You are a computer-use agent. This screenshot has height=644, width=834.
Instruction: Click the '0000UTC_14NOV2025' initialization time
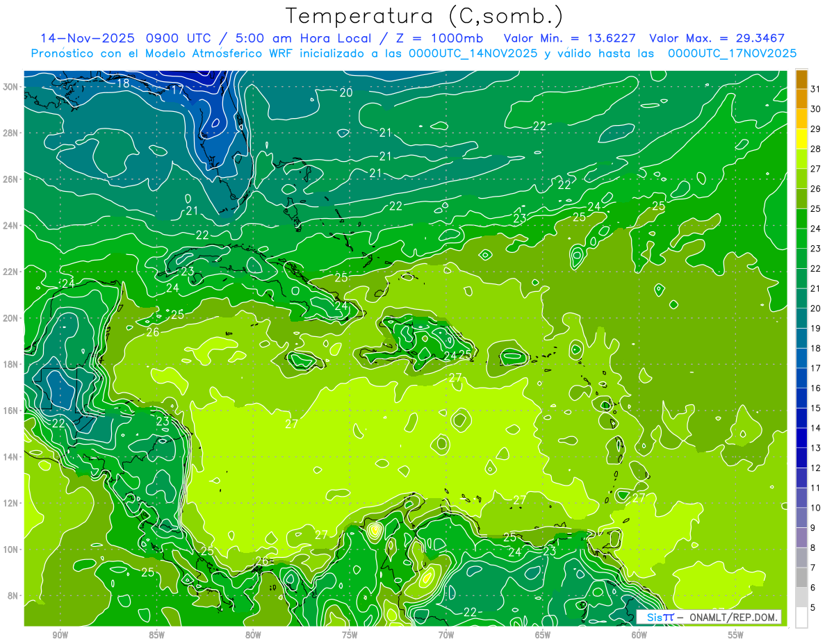pyautogui.click(x=473, y=53)
